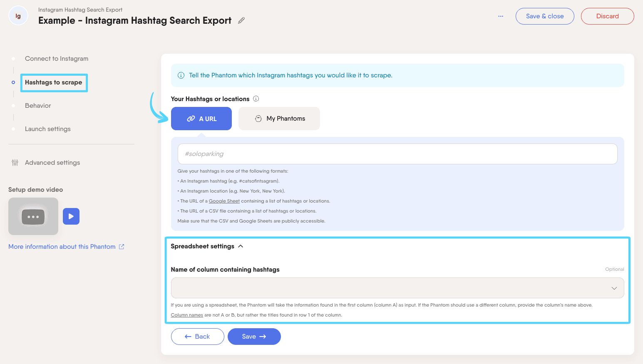Screen dimensions: 643x364
Task: Open Launch settings step
Action: (x=48, y=129)
